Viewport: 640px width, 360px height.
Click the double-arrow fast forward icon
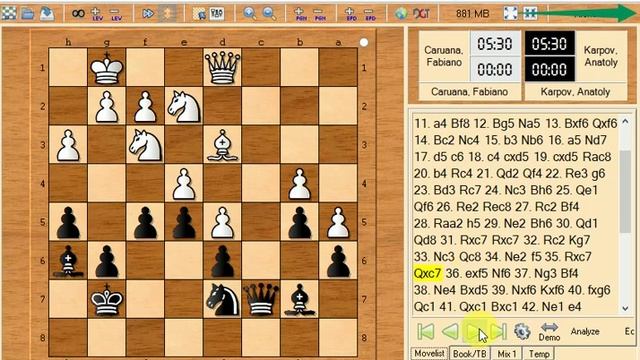(x=148, y=14)
